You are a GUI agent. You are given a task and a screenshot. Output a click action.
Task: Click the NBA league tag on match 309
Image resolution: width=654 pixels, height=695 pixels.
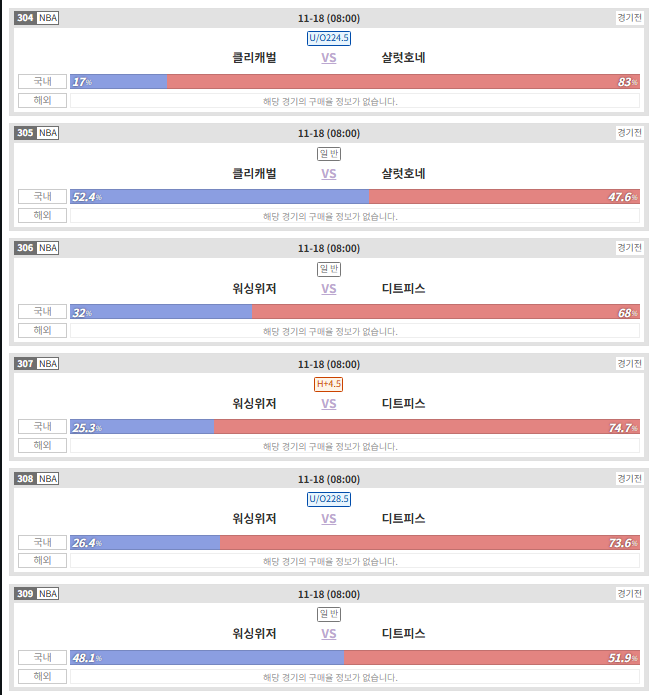click(48, 594)
